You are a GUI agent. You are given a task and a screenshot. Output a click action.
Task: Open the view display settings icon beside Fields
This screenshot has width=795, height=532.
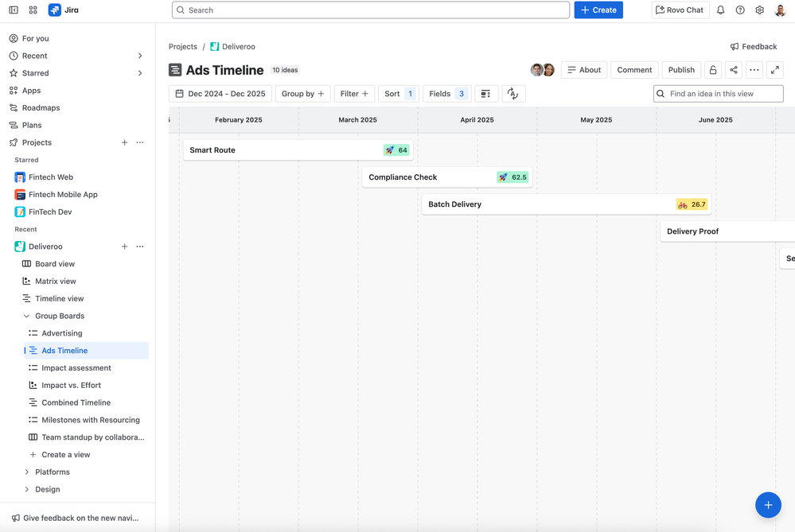click(x=486, y=93)
